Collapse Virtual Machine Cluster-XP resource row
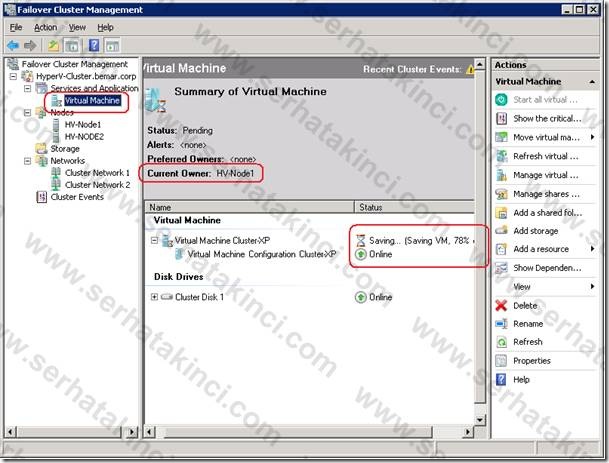The image size is (609, 463). coord(154,240)
